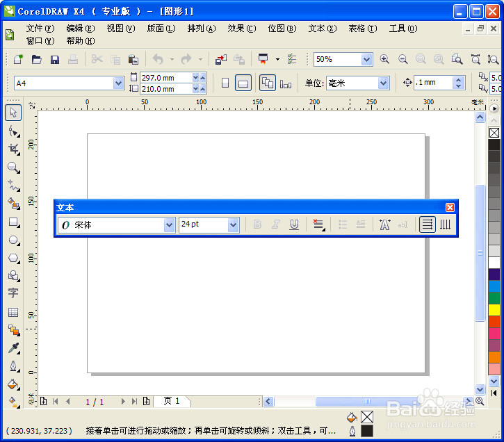Open the 视图(V) menu
The image size is (504, 442).
point(121,28)
